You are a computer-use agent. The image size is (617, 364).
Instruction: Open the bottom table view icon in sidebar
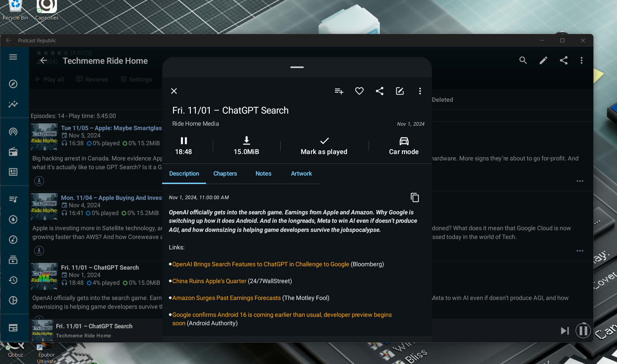tap(13, 328)
